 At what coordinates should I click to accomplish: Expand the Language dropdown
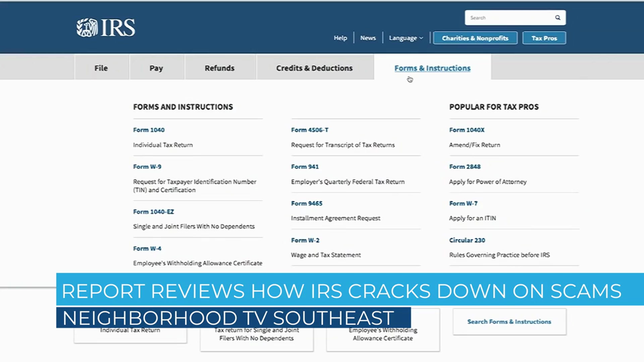tap(406, 38)
